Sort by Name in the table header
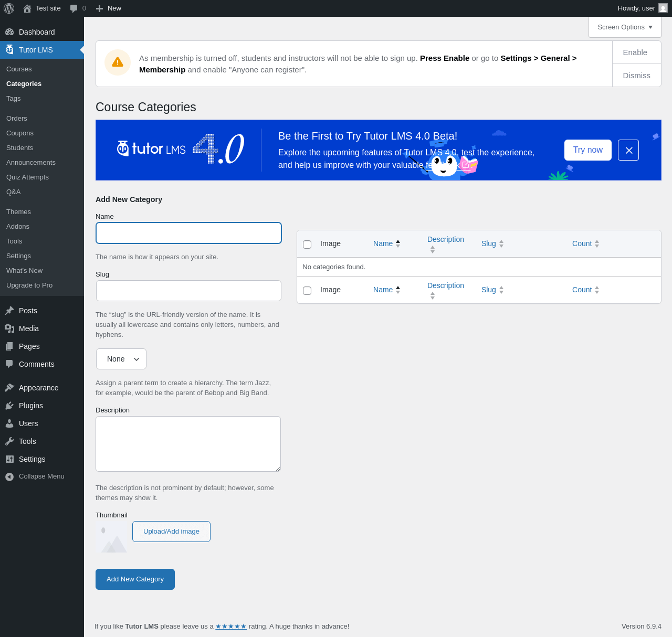 click(x=387, y=243)
